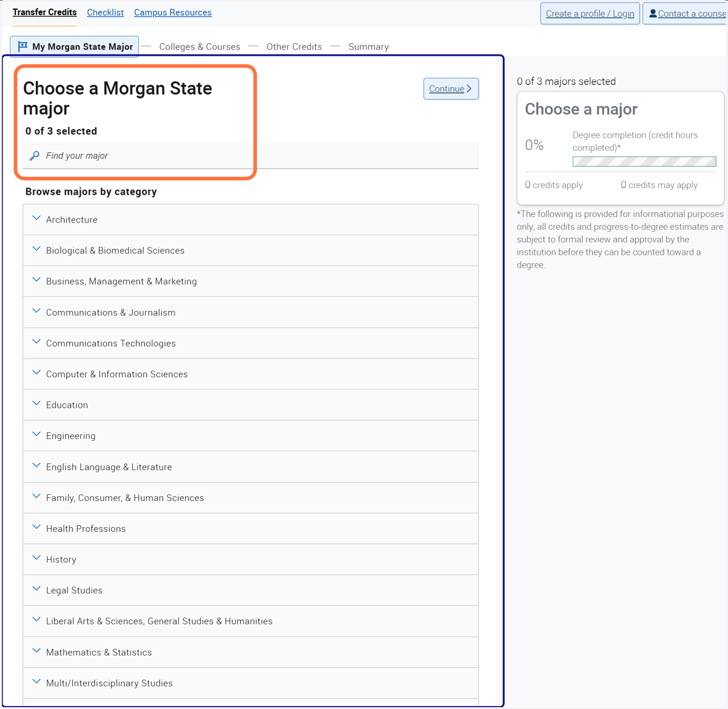This screenshot has width=728, height=709.
Task: Expand the Legal Studies category
Action: pyautogui.click(x=251, y=591)
